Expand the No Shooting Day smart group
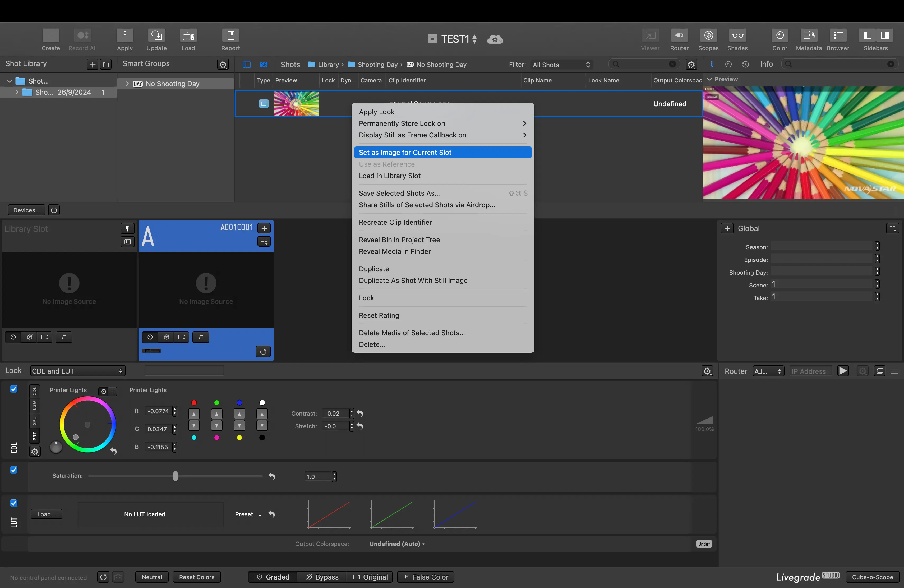Viewport: 904px width, 588px height. tap(127, 84)
